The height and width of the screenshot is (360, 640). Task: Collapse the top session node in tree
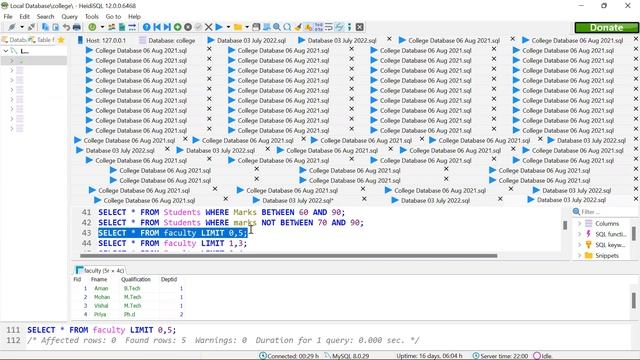coord(6,51)
